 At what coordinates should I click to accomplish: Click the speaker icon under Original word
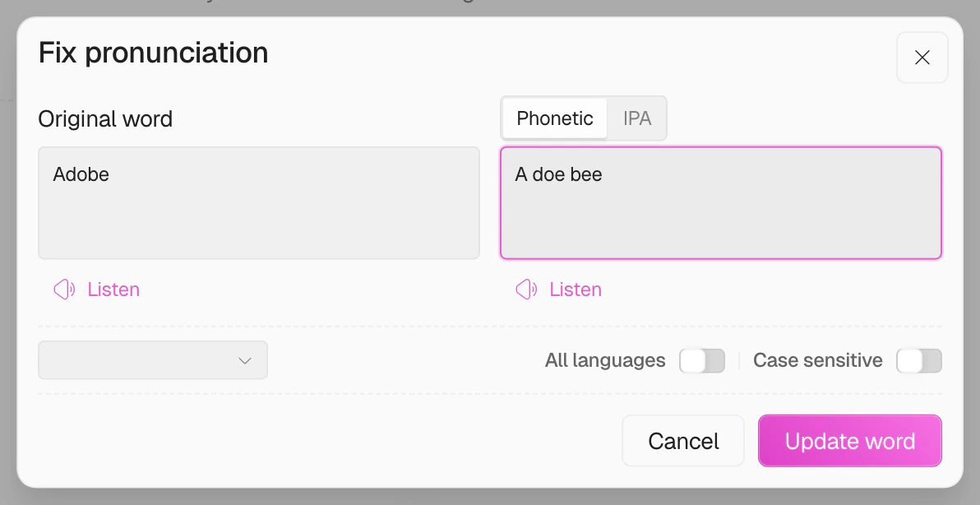click(x=63, y=289)
